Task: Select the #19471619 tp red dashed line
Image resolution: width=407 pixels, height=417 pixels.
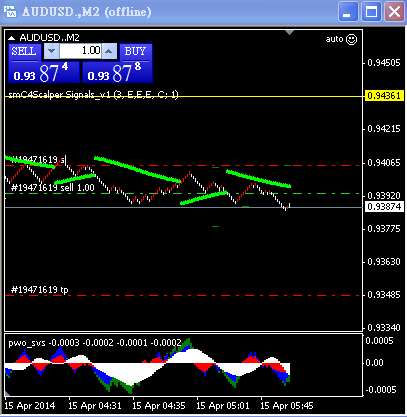Action: [183, 295]
